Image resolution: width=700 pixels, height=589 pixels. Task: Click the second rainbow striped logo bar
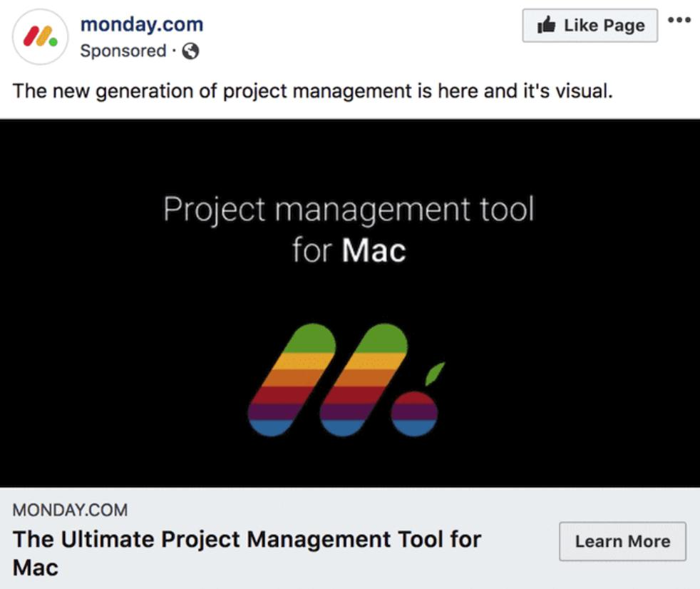pos(364,379)
